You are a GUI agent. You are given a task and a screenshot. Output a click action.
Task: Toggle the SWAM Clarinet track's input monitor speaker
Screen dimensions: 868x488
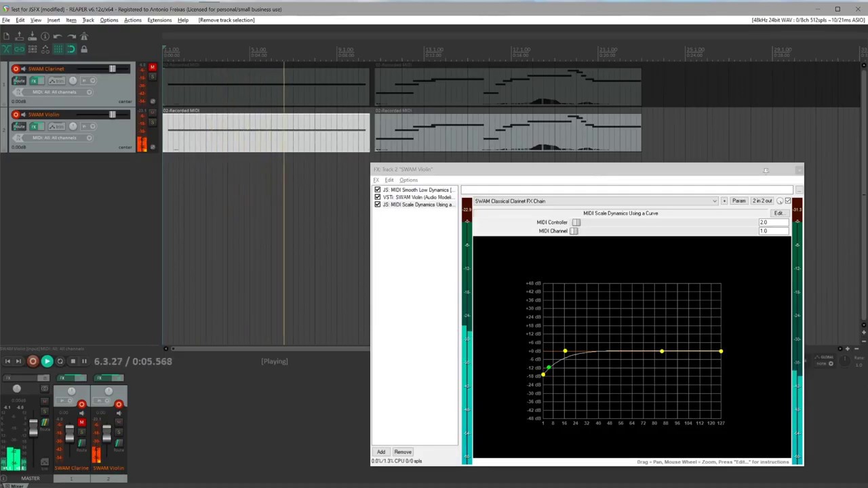24,68
